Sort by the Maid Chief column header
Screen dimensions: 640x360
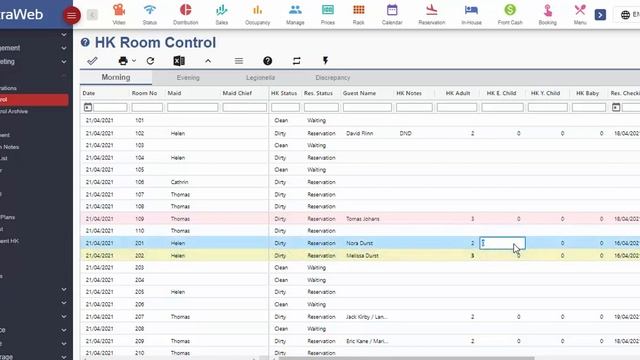[237, 93]
